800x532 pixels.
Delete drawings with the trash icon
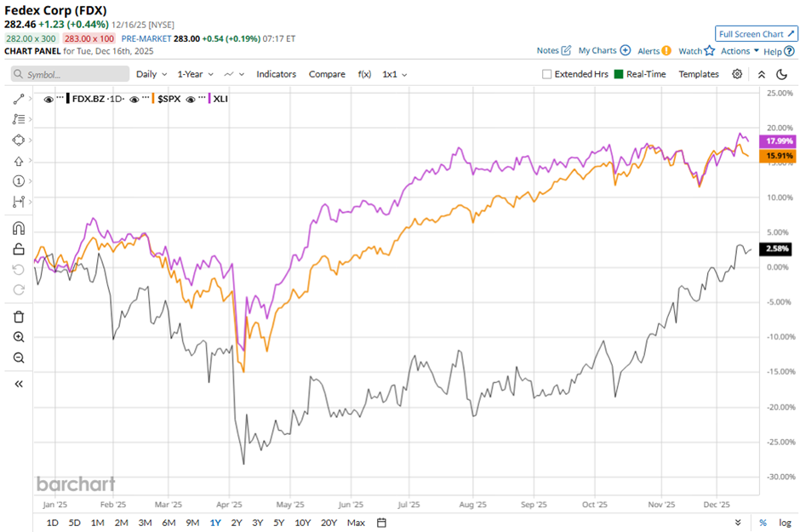point(19,317)
